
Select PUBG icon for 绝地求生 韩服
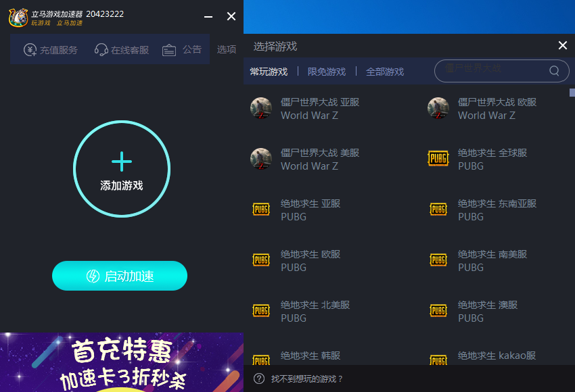[x=261, y=360]
